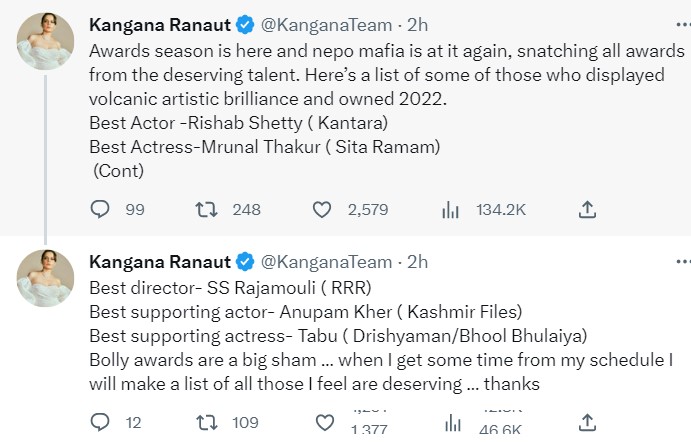
Task: Open view stats on the second tweet
Action: click(451, 422)
